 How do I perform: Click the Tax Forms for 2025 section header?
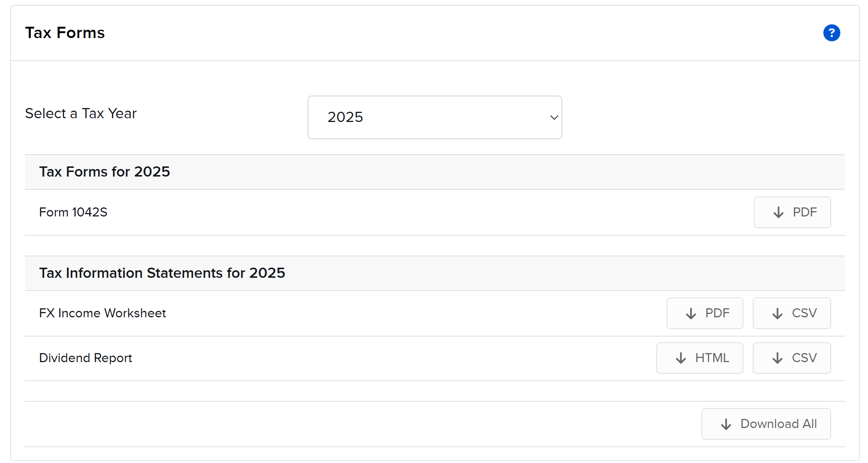tap(104, 172)
